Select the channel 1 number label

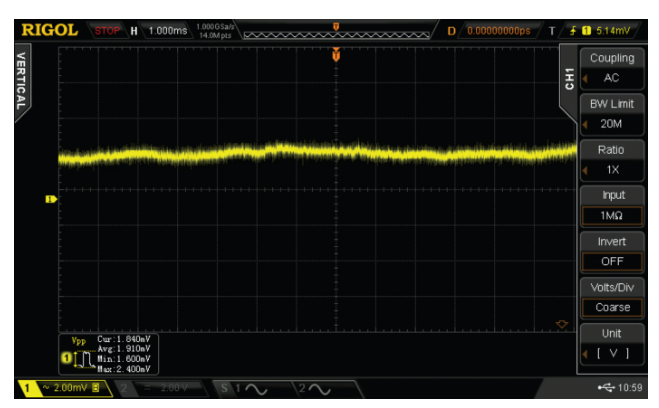pos(27,388)
